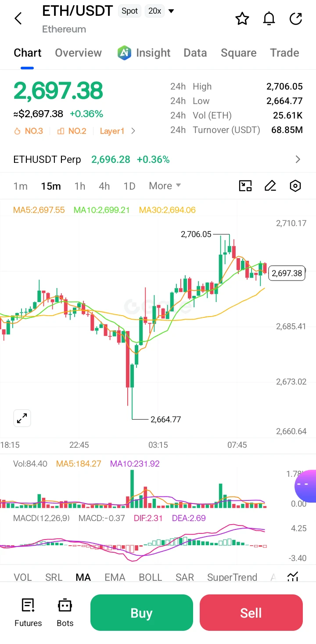Toggle the SuperTrend indicator
The width and height of the screenshot is (316, 644).
(x=232, y=577)
